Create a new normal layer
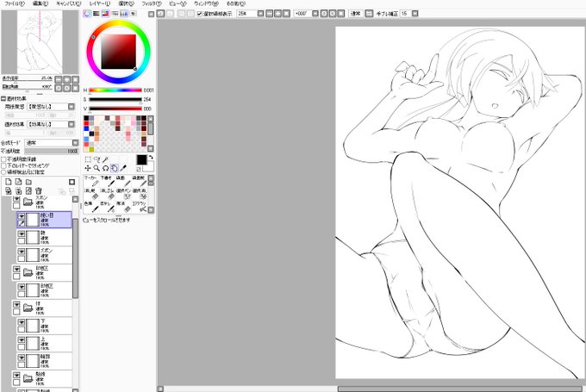This screenshot has height=392, width=586. coord(9,182)
